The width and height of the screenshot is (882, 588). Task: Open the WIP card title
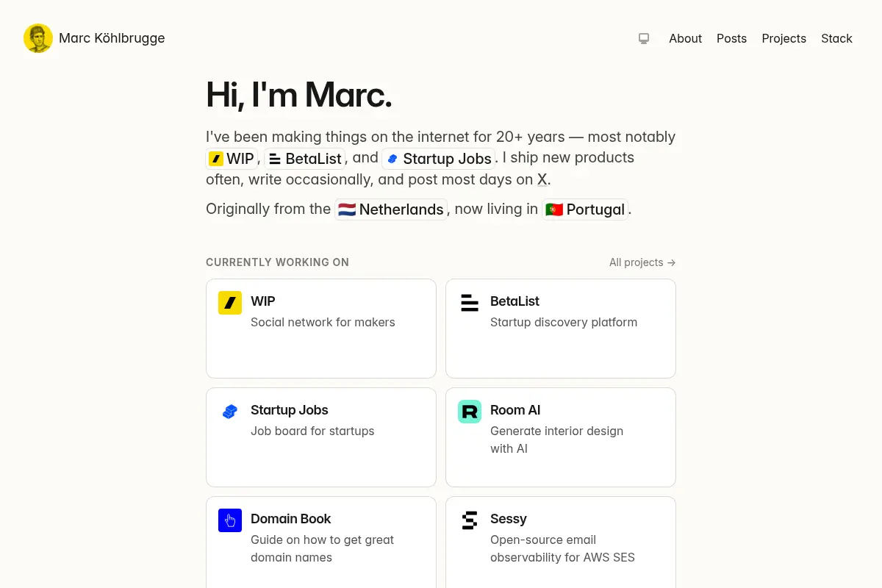point(263,301)
